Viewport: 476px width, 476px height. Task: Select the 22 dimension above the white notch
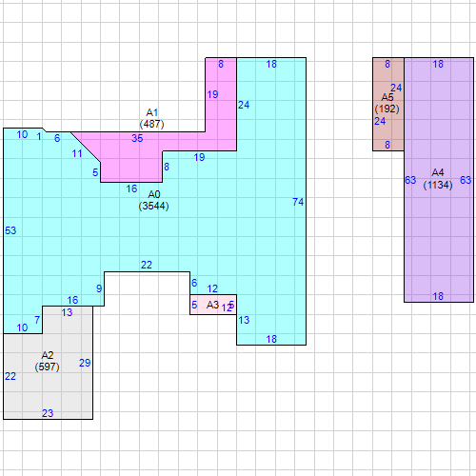tap(147, 265)
